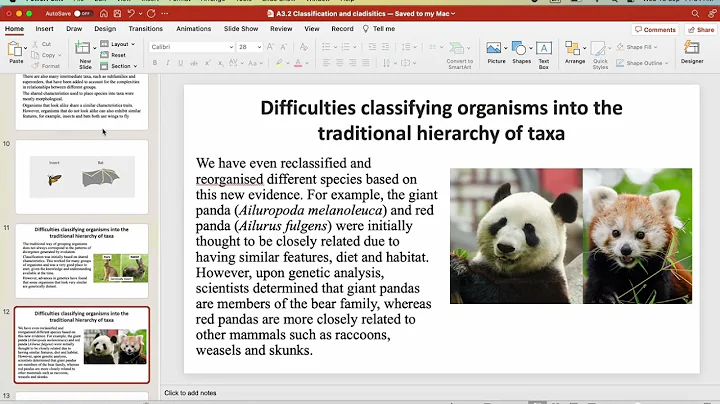The image size is (720, 404).
Task: Click the Increase Font Size icon
Action: click(270, 47)
